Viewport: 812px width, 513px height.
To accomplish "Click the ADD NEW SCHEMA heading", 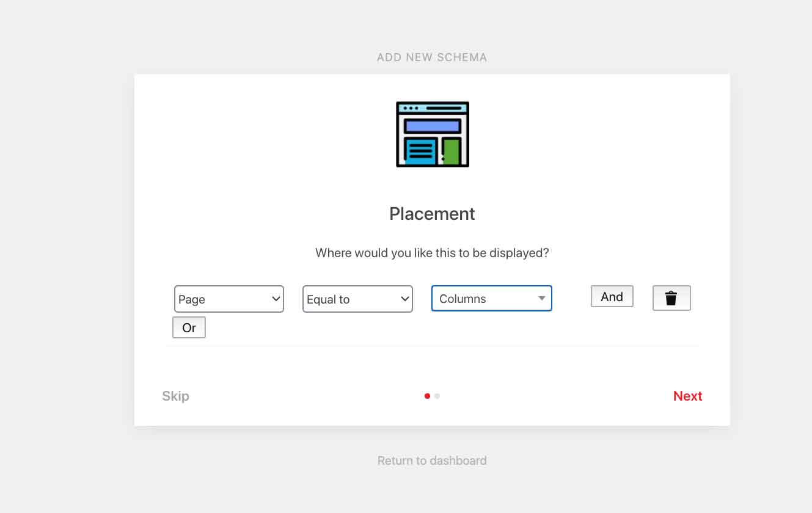I will coord(432,57).
